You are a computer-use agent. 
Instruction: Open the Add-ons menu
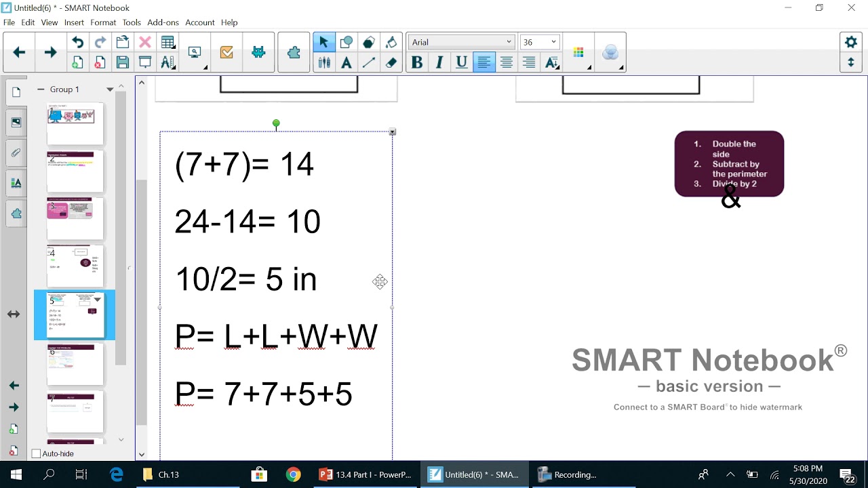click(163, 22)
